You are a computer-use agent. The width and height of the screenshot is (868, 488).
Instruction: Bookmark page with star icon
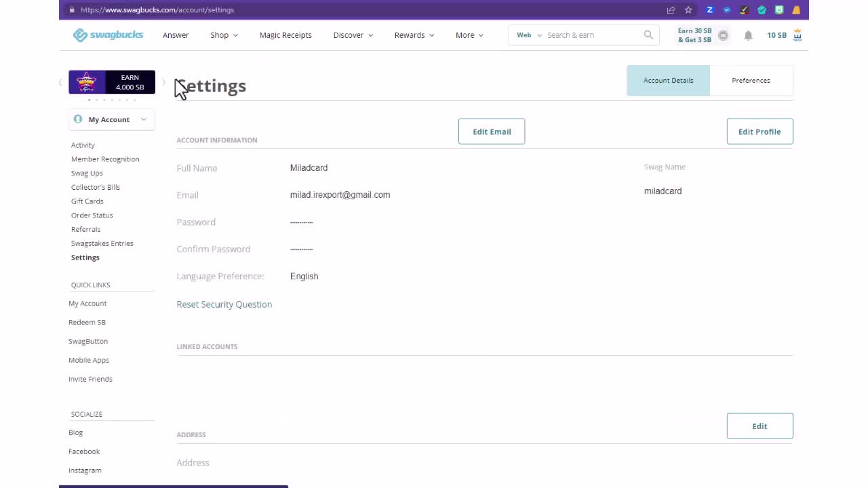688,10
